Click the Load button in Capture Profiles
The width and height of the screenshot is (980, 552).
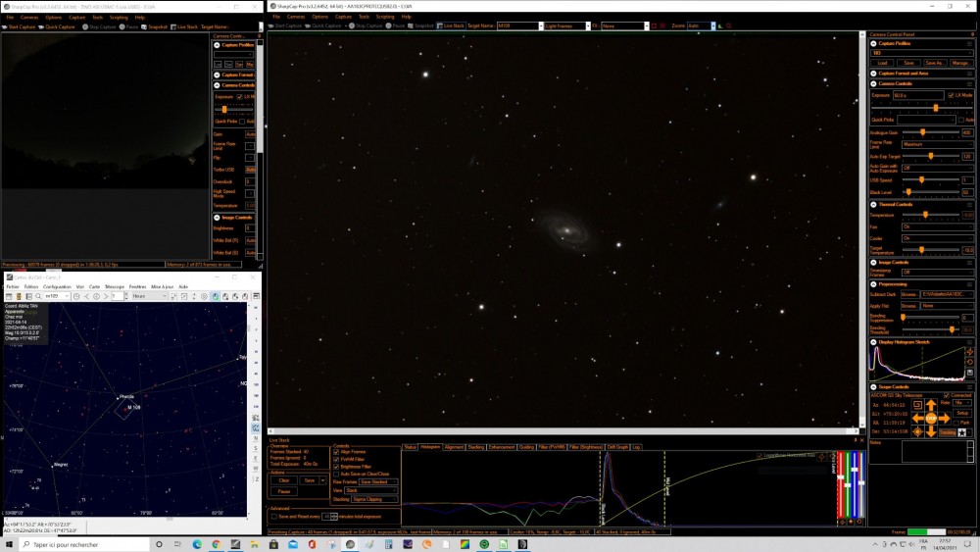882,63
